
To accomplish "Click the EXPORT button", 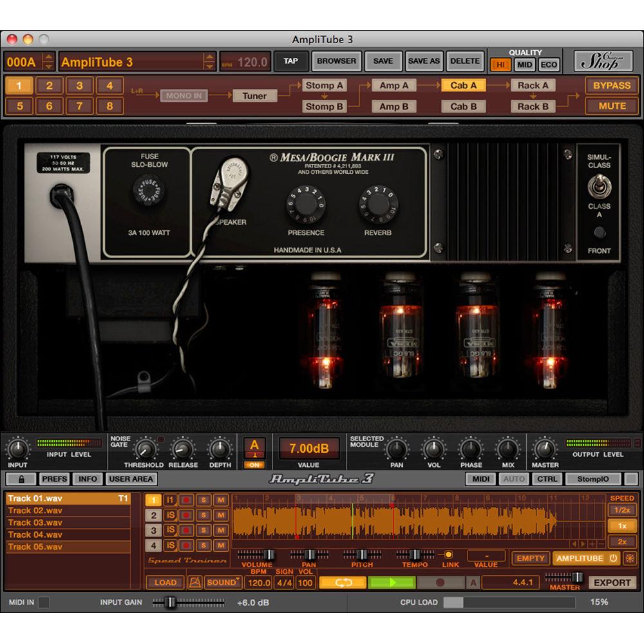I will pyautogui.click(x=612, y=582).
